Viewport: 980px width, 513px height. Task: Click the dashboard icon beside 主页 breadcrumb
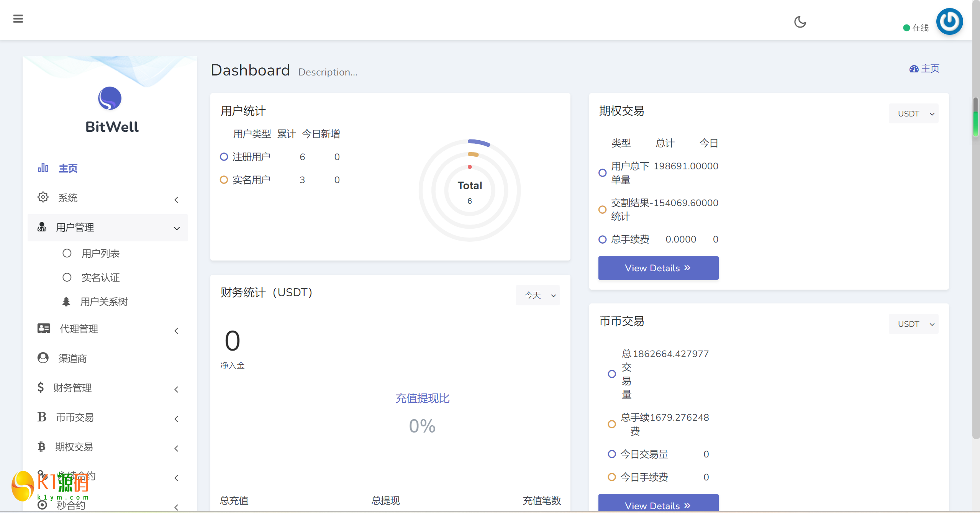[x=914, y=69]
